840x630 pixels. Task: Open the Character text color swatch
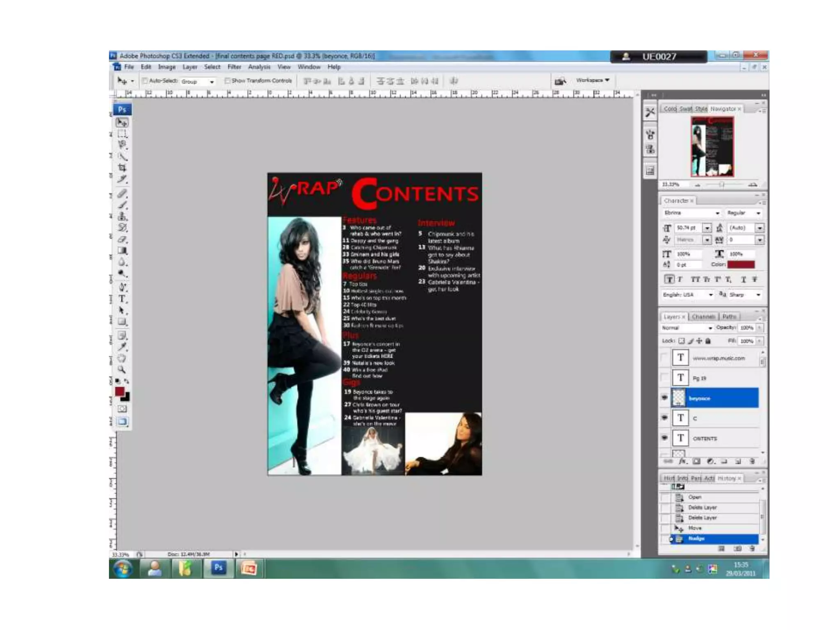[741, 265]
